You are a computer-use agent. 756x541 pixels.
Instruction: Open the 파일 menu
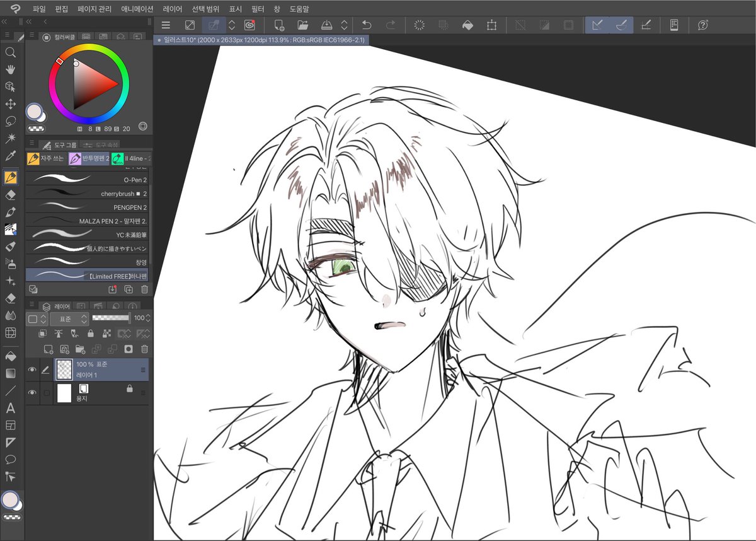pyautogui.click(x=40, y=9)
